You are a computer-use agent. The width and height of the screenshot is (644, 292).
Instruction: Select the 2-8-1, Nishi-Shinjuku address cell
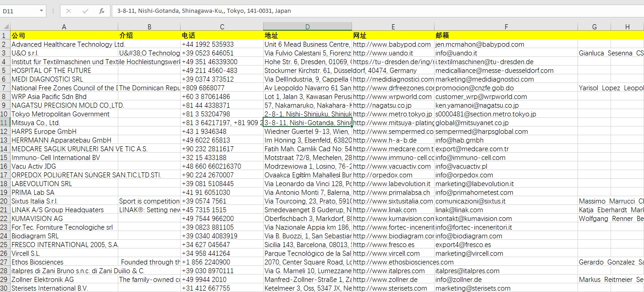(308, 114)
